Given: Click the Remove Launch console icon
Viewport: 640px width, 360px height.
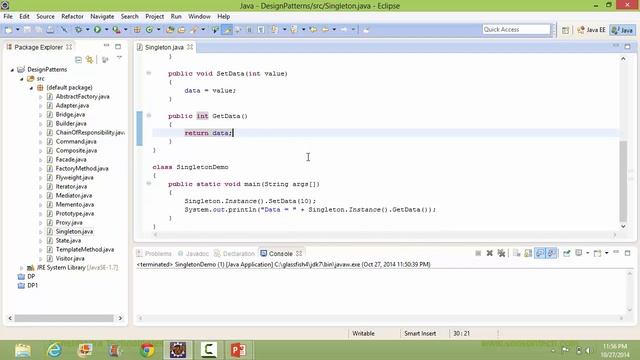Looking at the screenshot, I should tap(489, 253).
